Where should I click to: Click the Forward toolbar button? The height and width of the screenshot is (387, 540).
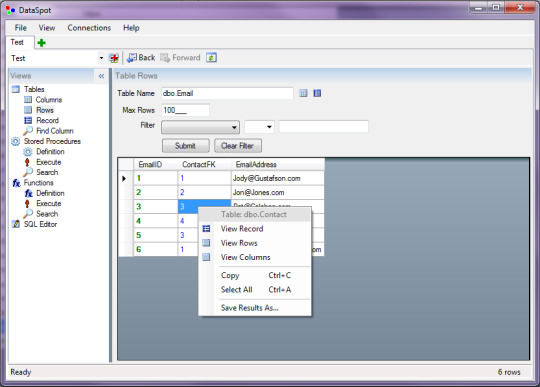180,57
